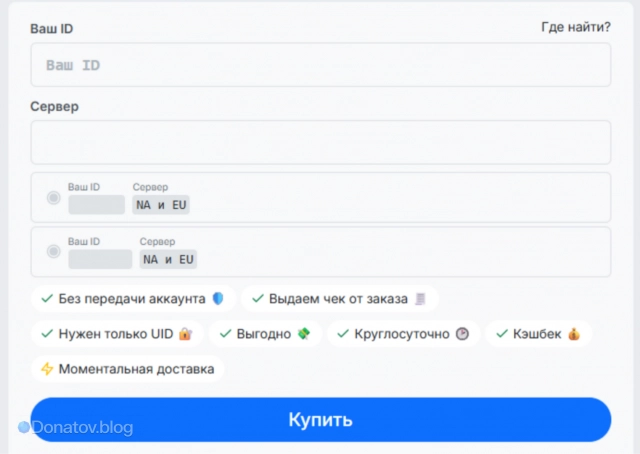The image size is (640, 454).
Task: Click the money icon after "Выгодно"
Action: pos(304,334)
